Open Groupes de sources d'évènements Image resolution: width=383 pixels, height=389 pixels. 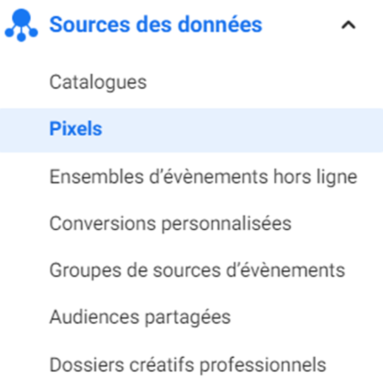[x=197, y=270]
